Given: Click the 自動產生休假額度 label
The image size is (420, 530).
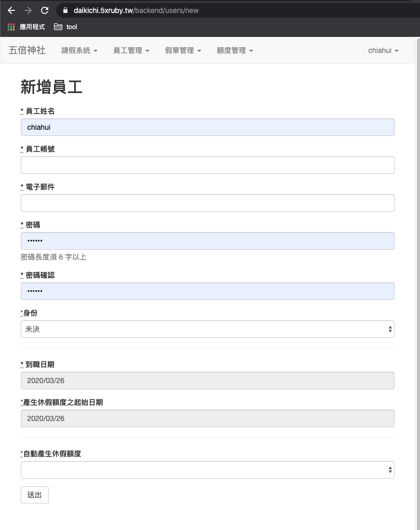Looking at the screenshot, I should (51, 454).
